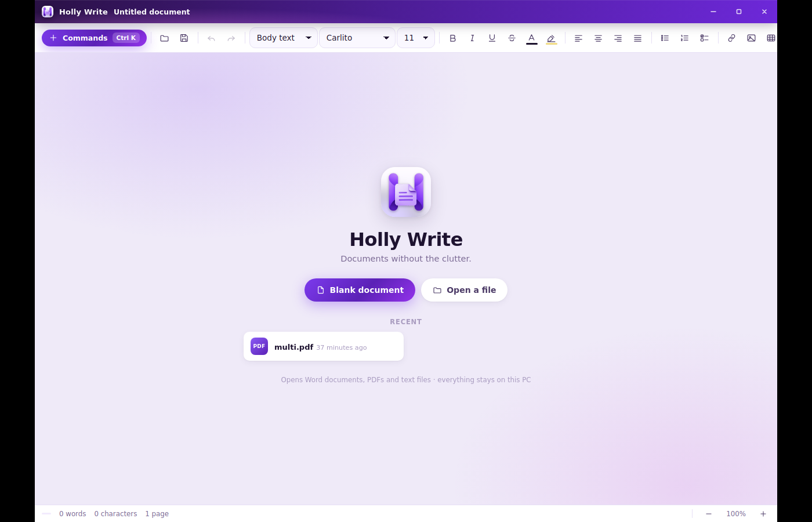The height and width of the screenshot is (522, 812).
Task: Toggle italic formatting
Action: [x=472, y=38]
